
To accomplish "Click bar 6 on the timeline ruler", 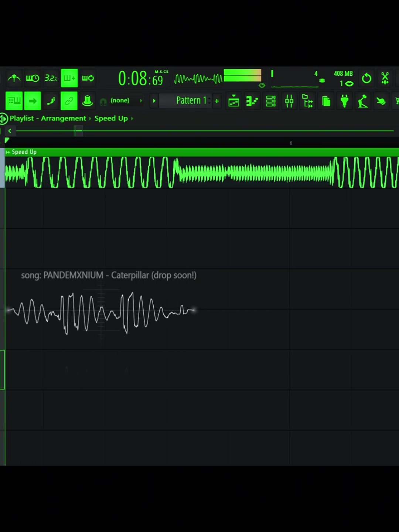I will 291,143.
